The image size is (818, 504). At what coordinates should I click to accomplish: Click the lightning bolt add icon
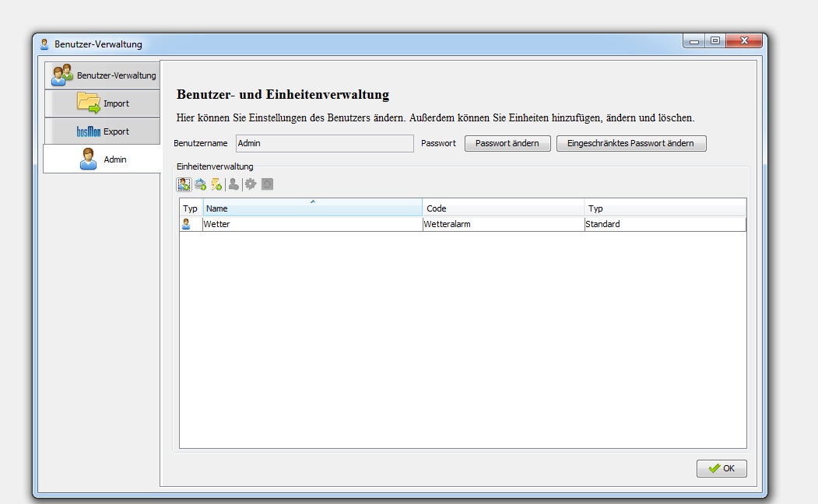click(x=216, y=184)
